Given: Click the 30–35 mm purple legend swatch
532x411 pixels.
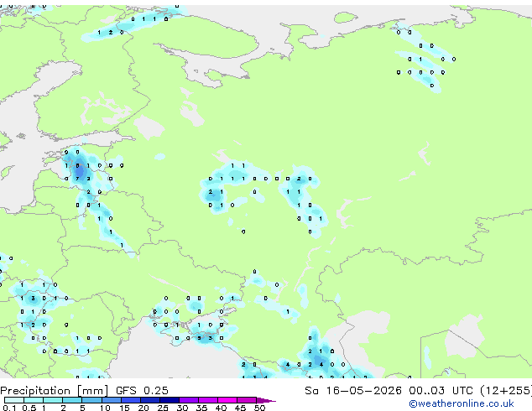Looking at the screenshot, I should coord(189,400).
